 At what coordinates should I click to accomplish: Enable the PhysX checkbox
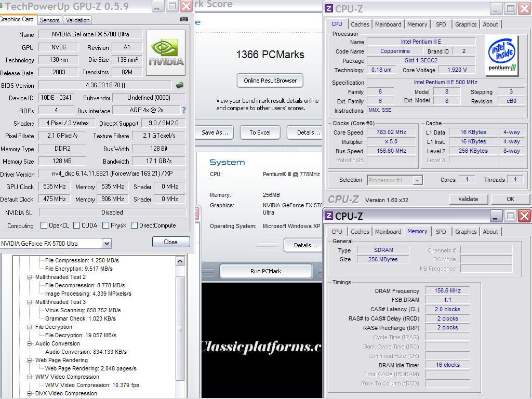[x=105, y=225]
